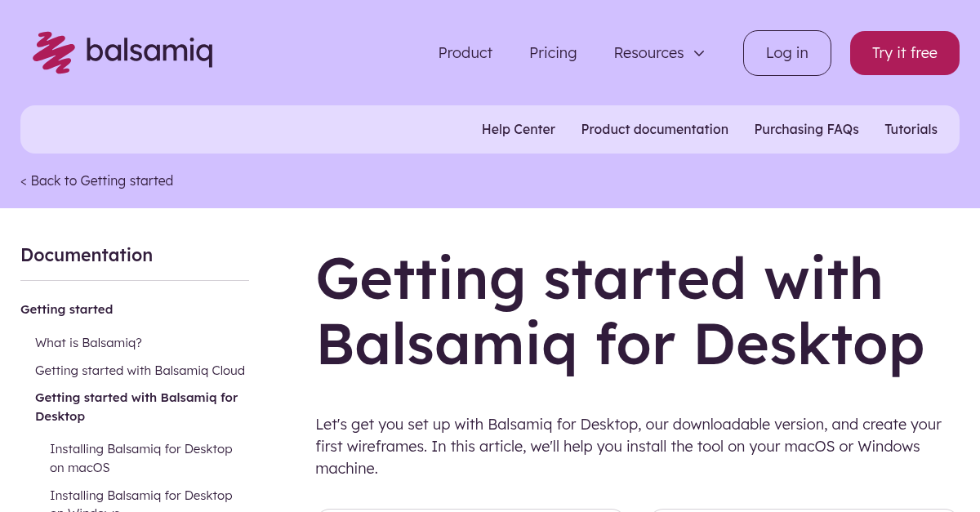Open What is Balsamiq? article
The image size is (980, 512).
(88, 343)
